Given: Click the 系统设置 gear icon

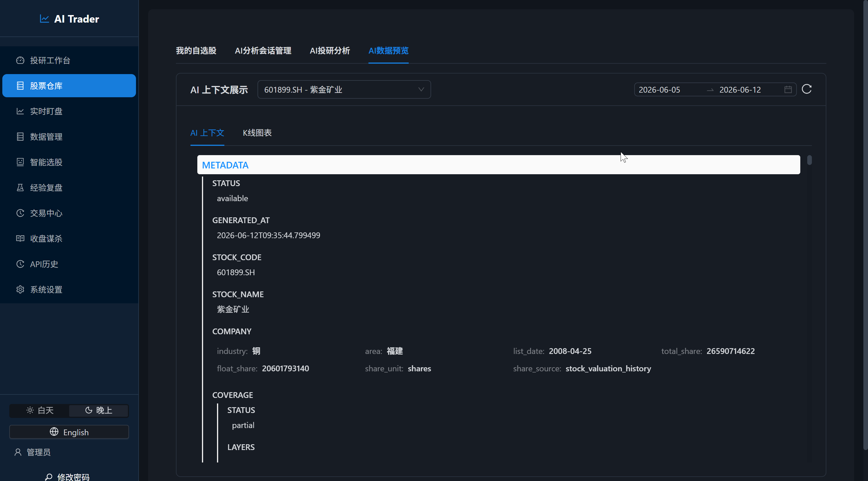Looking at the screenshot, I should [x=20, y=289].
